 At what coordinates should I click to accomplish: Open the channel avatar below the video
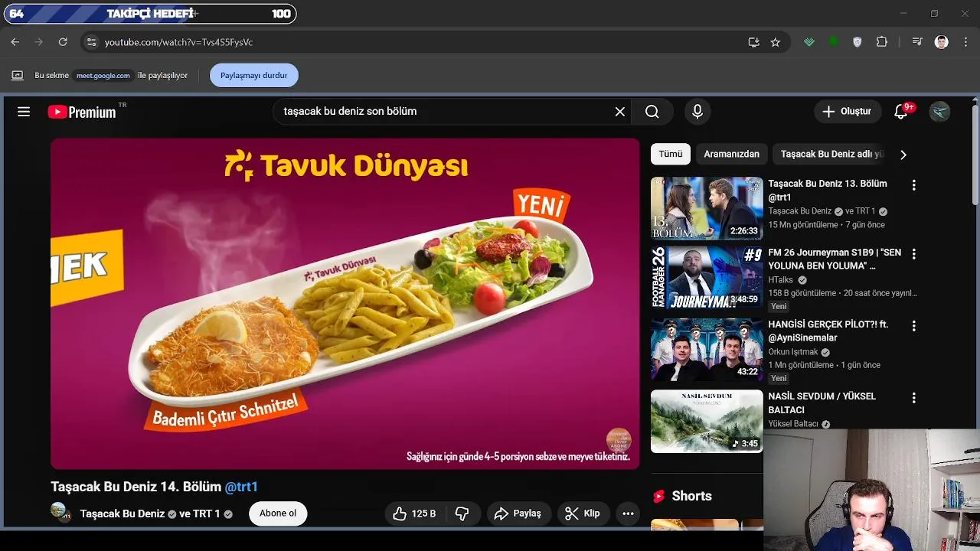click(60, 512)
